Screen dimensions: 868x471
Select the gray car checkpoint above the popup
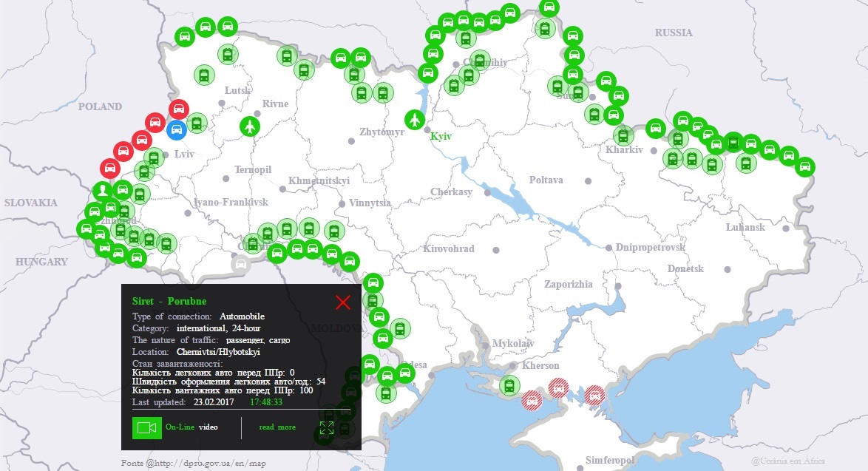click(x=241, y=264)
